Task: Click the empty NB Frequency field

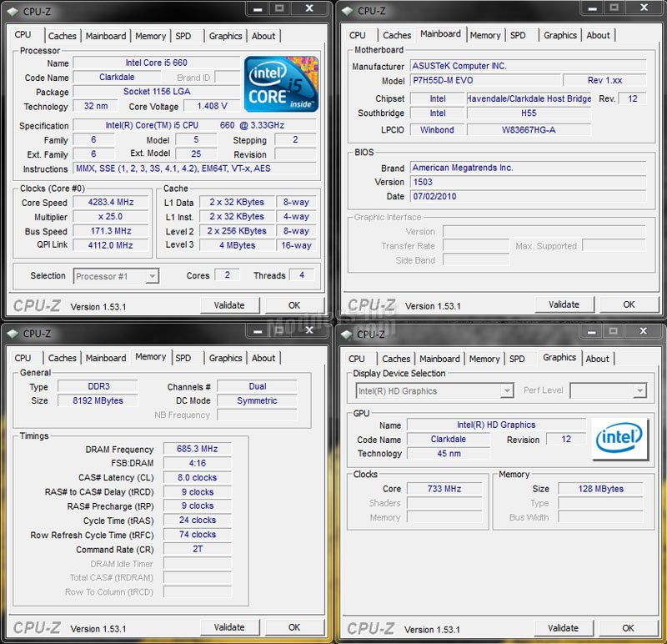Action: [257, 415]
